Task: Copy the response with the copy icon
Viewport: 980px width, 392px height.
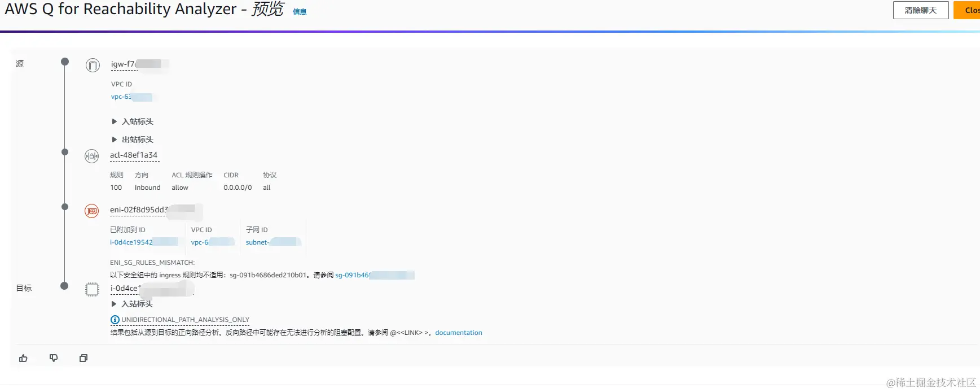Action: coord(84,358)
